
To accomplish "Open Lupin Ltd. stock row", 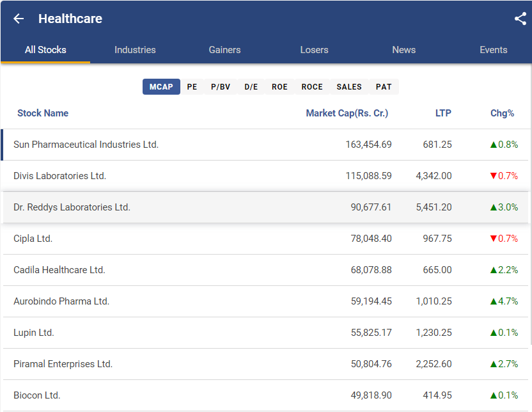I will [x=265, y=333].
